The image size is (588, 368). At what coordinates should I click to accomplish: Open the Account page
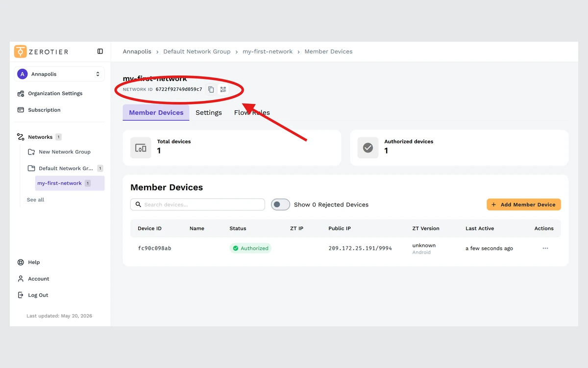click(x=39, y=279)
